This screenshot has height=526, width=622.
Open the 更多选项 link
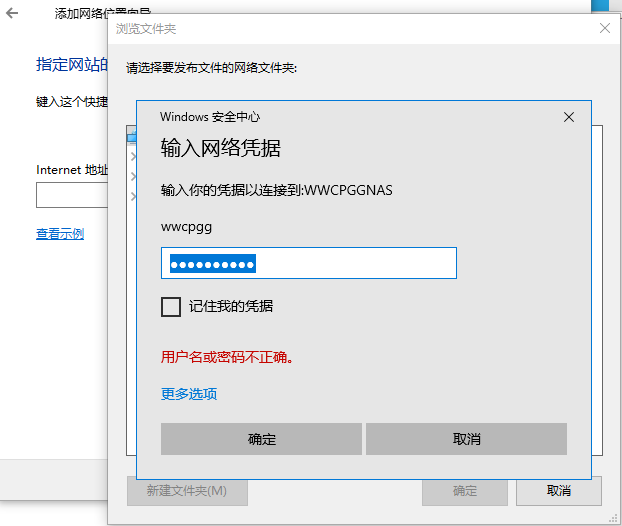(189, 394)
